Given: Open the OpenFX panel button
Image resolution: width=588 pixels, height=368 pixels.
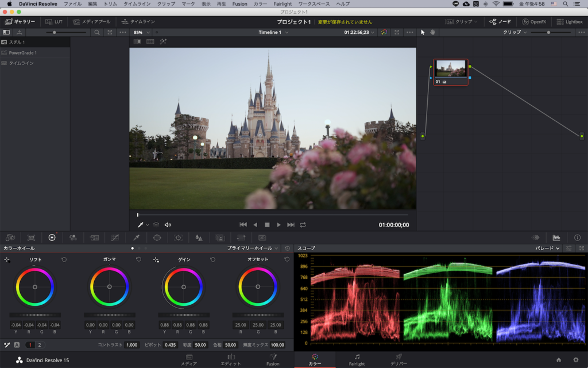Looking at the screenshot, I should click(x=533, y=22).
